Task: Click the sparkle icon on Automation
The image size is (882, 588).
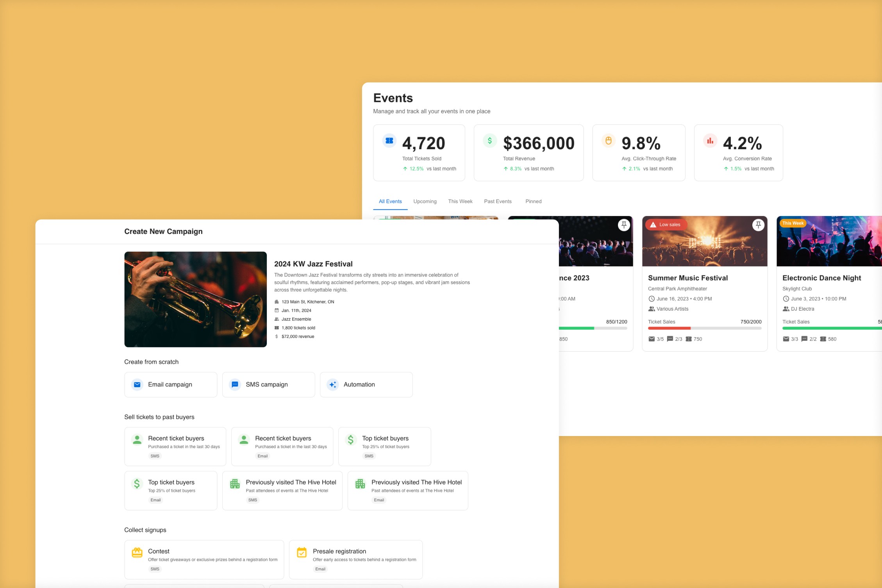Action: (332, 385)
